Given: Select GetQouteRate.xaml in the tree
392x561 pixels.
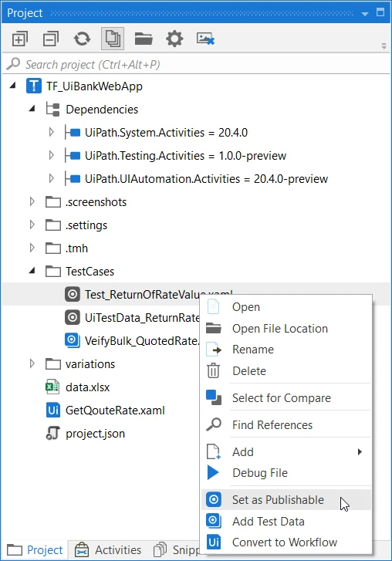Looking at the screenshot, I should 115,411.
